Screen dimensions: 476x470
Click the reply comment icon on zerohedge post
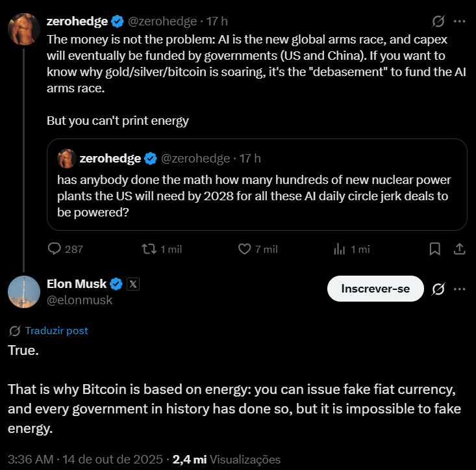coord(55,249)
